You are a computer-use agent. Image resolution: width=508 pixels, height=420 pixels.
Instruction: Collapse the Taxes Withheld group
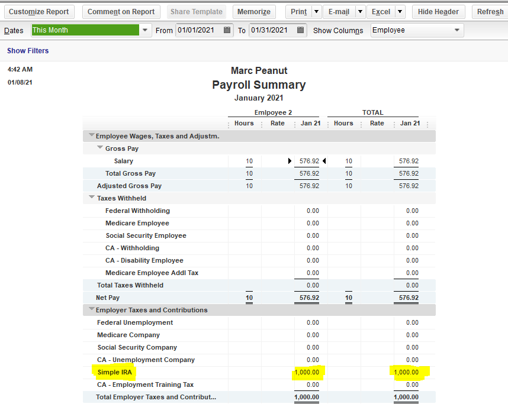tap(92, 198)
